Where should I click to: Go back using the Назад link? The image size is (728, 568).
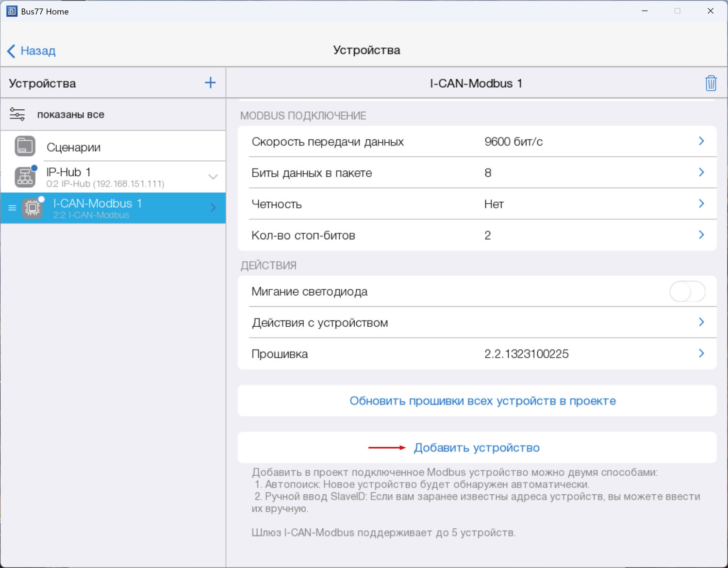click(32, 50)
